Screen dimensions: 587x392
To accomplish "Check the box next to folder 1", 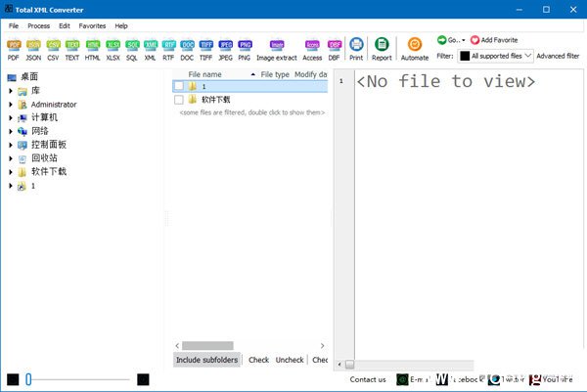I will pos(178,86).
